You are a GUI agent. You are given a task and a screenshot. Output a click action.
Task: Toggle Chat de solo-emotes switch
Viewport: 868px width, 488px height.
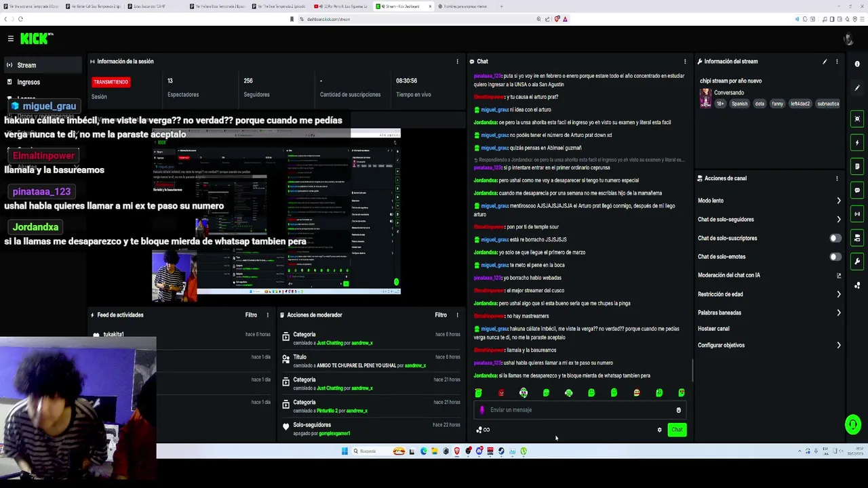coord(835,257)
